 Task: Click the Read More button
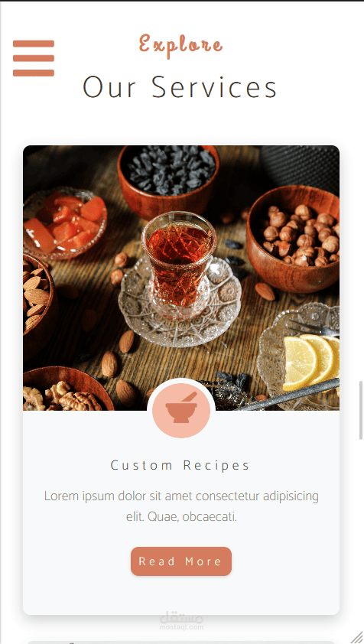point(181,561)
